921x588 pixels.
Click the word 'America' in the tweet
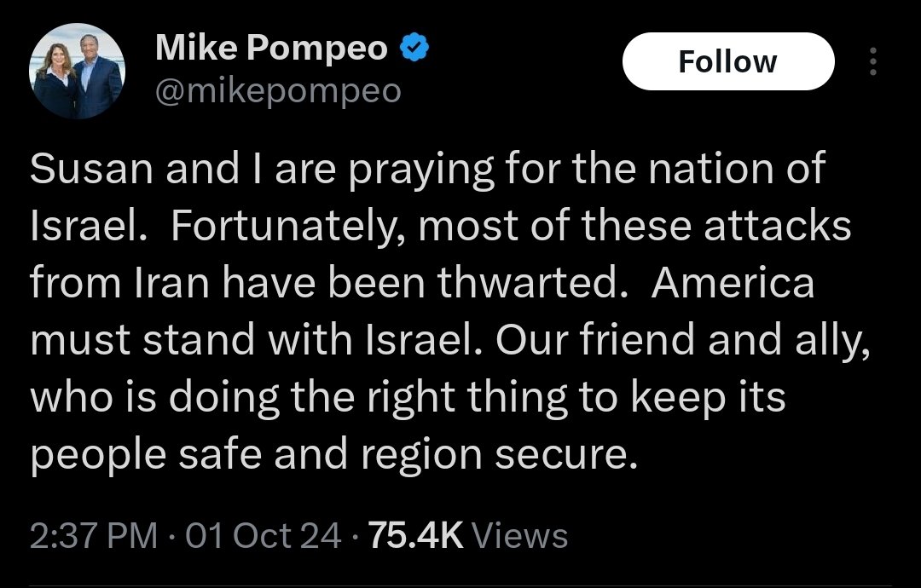point(733,283)
